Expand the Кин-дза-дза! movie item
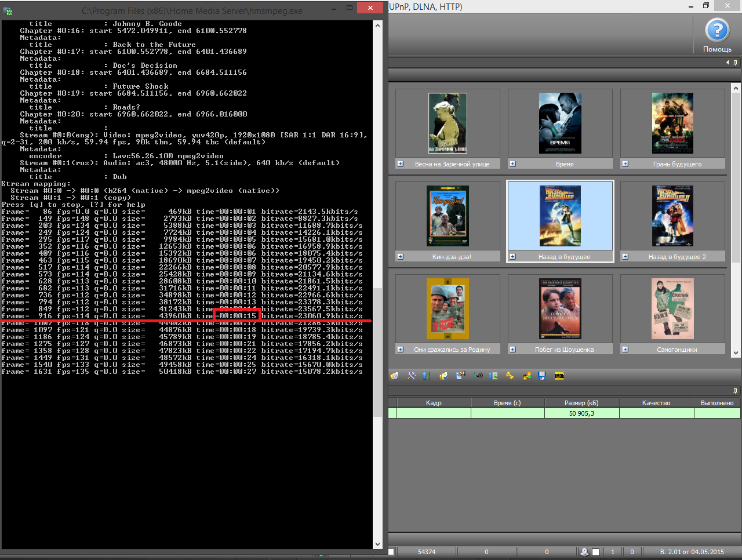742x560 pixels. 400,256
